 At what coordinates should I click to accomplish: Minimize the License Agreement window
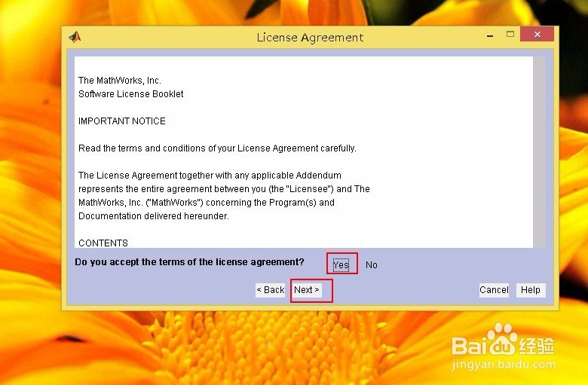tap(490, 35)
